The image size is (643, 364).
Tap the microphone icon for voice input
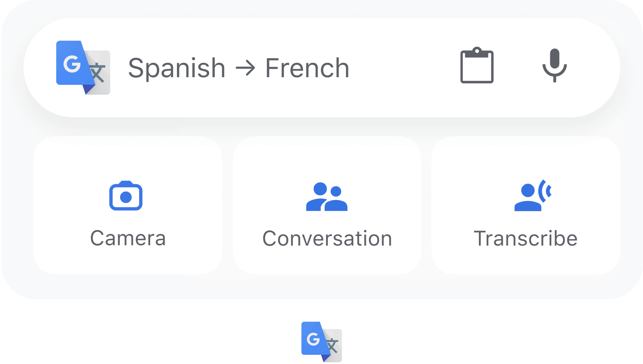pyautogui.click(x=554, y=65)
